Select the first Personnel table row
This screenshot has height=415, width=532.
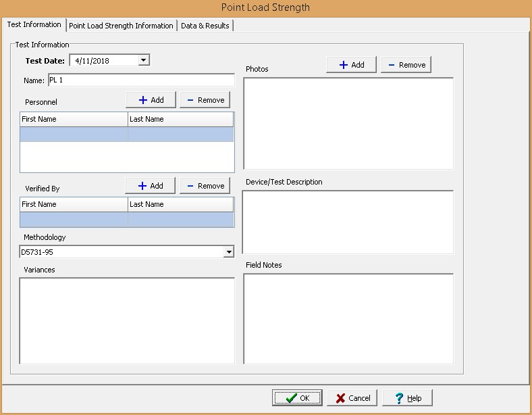[x=127, y=134]
